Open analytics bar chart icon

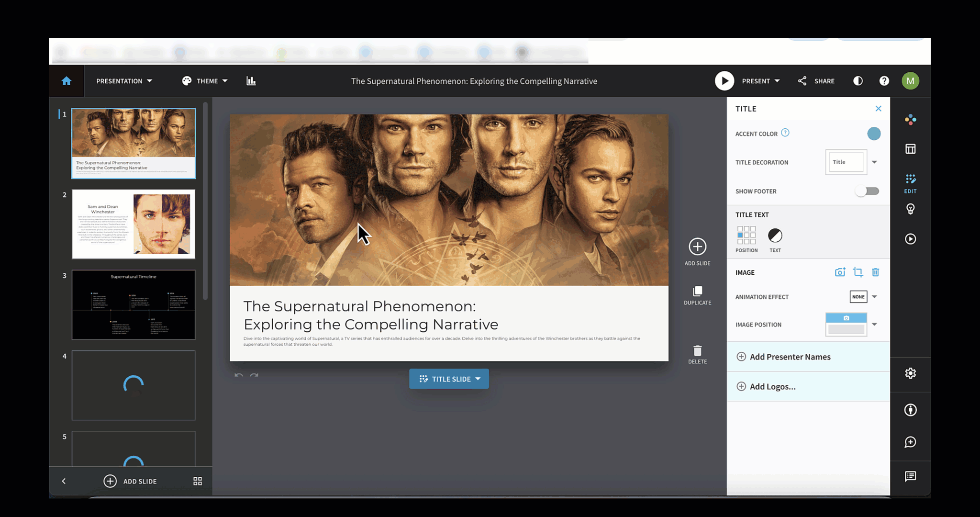click(251, 81)
